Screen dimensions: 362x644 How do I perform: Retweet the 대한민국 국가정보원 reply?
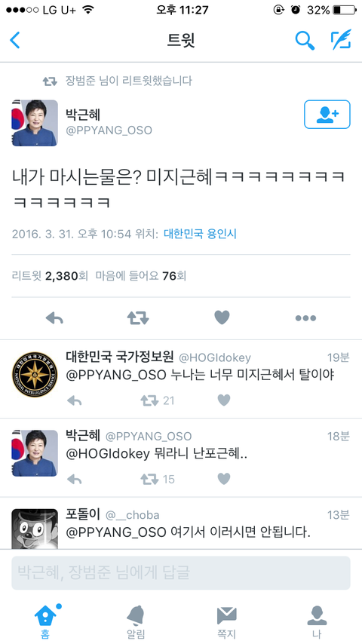pos(149,400)
